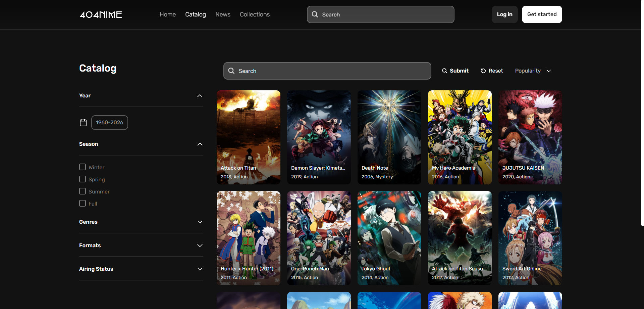Click the 404NIME logo

coord(101,14)
